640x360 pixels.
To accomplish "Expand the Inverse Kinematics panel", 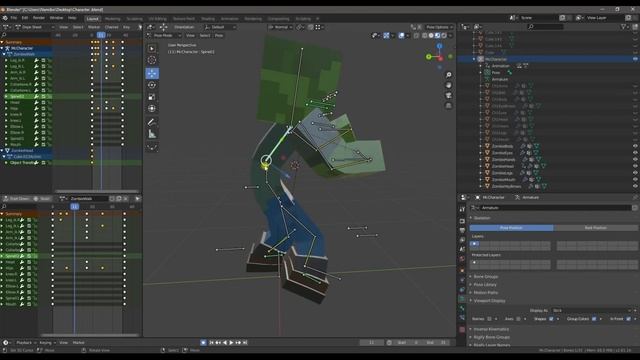I will (491, 329).
